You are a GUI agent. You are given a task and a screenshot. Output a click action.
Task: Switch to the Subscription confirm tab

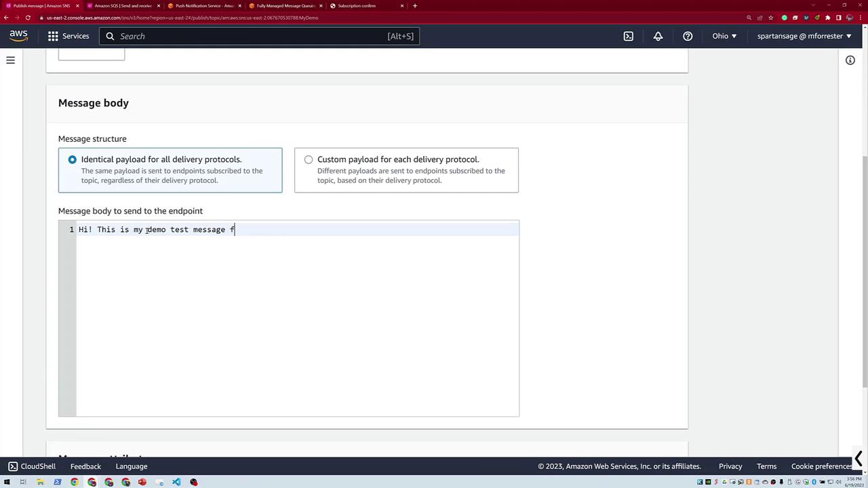[x=367, y=5]
